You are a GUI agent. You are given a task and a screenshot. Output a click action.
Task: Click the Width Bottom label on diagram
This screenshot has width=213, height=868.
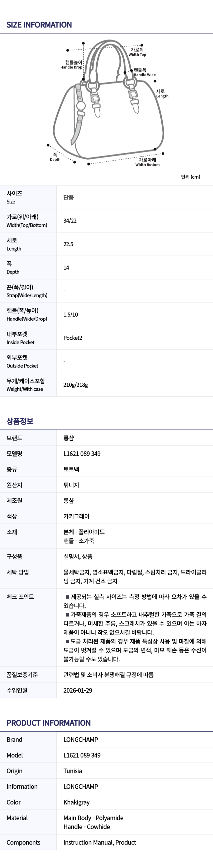148,162
